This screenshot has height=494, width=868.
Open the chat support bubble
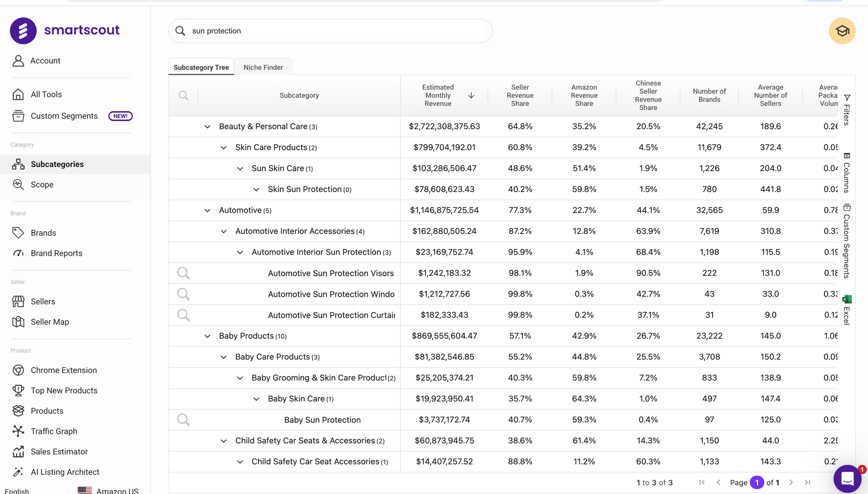coord(847,479)
